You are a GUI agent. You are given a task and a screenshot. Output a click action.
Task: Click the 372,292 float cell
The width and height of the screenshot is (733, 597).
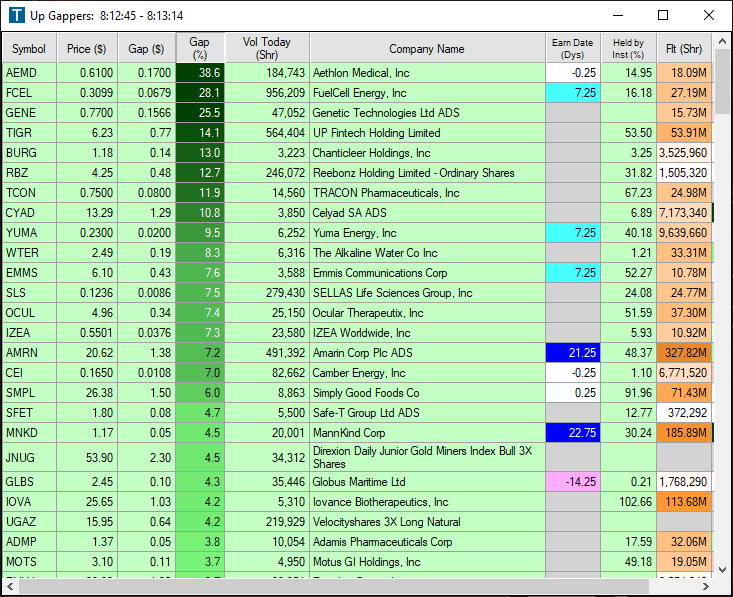(684, 413)
